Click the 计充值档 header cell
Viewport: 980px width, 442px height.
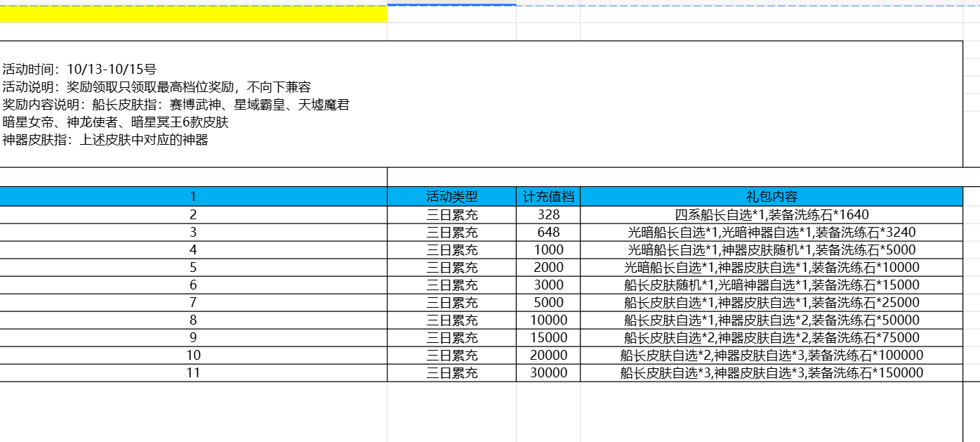click(x=548, y=197)
